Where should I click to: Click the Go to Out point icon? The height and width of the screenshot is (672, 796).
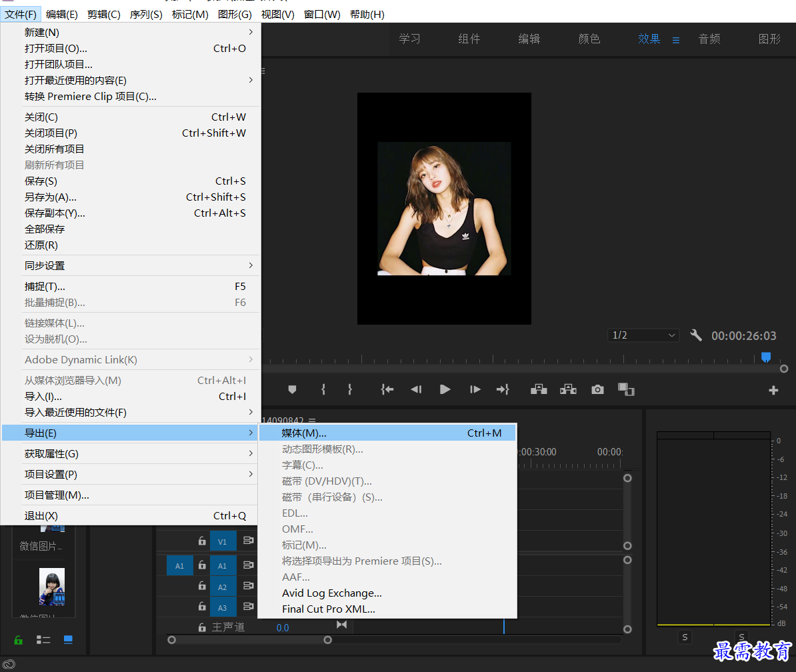[x=503, y=389]
